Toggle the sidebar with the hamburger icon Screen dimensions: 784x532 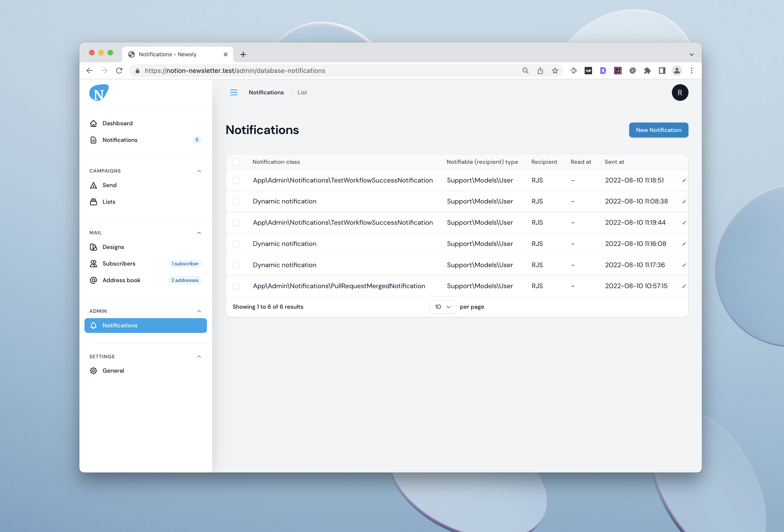[234, 93]
